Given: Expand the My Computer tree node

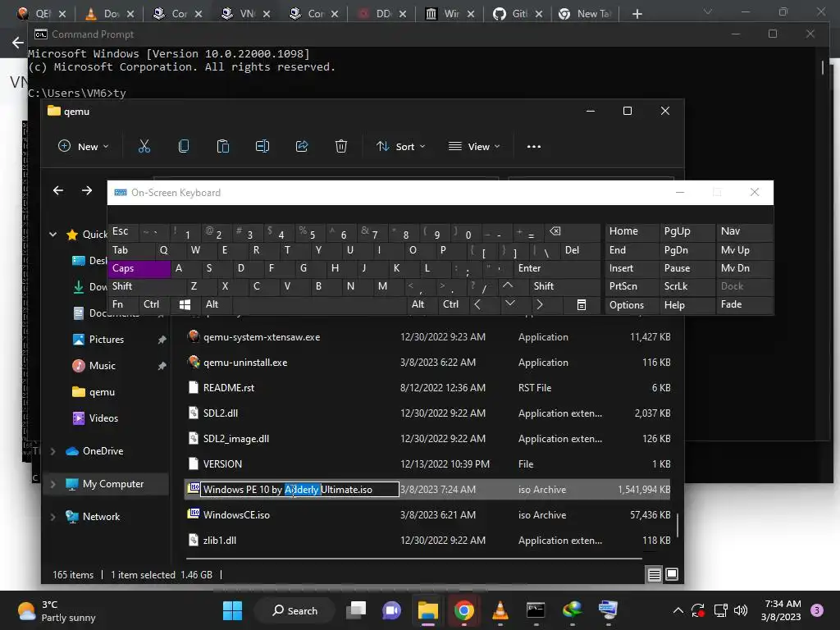Looking at the screenshot, I should click(x=53, y=484).
